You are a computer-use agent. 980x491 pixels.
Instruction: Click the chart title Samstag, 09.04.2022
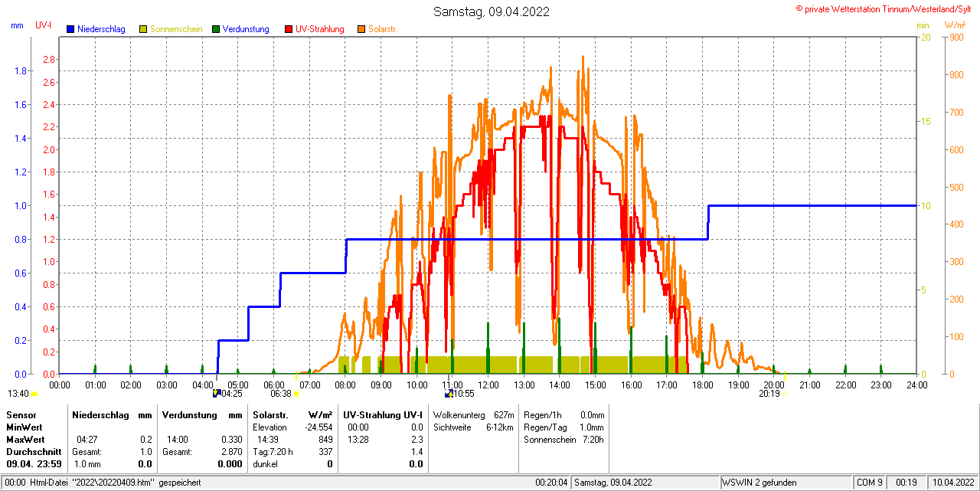click(x=491, y=11)
